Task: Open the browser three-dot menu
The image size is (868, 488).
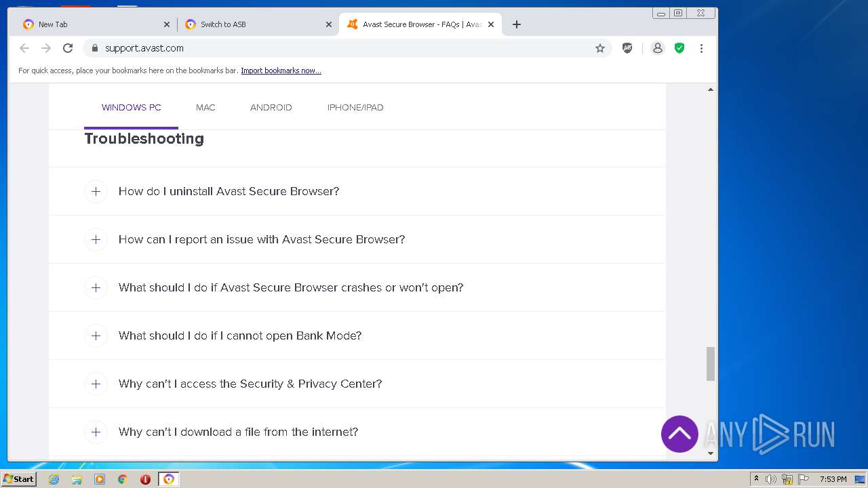Action: point(701,48)
